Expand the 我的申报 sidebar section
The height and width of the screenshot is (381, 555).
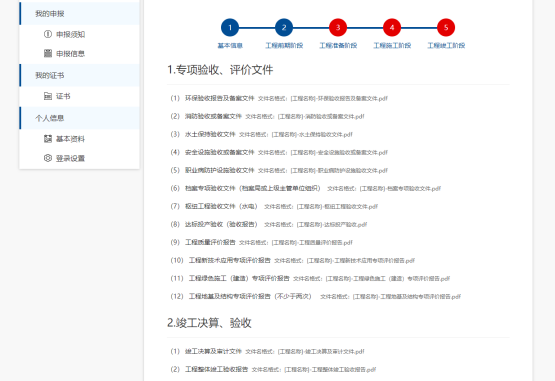click(x=79, y=13)
